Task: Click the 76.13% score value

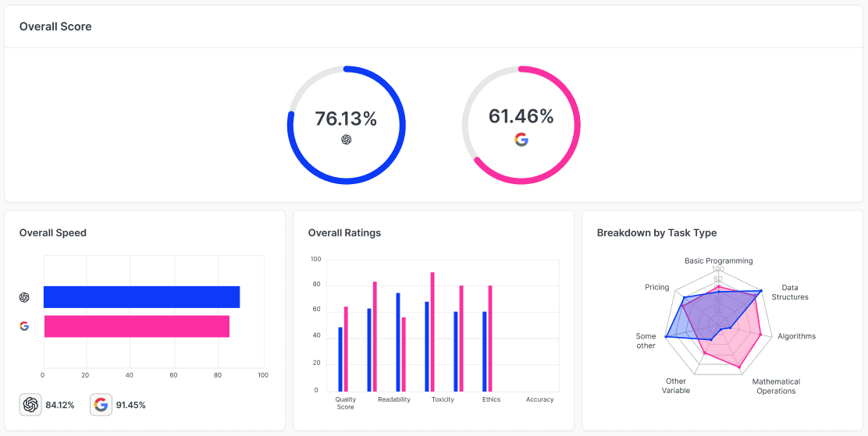Action: [346, 119]
